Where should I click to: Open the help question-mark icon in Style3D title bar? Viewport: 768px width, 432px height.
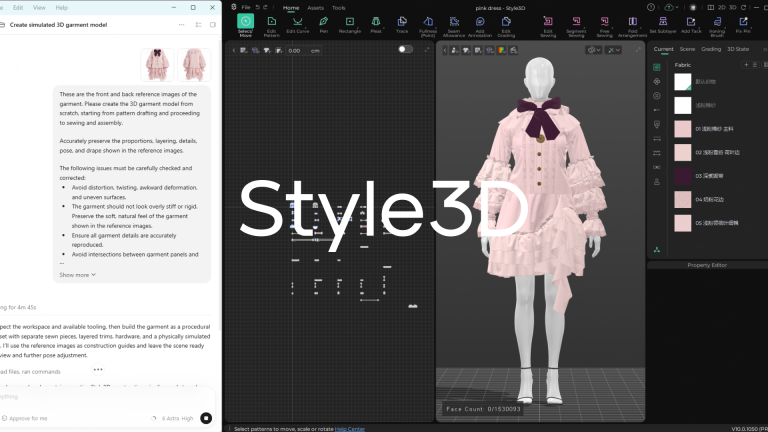point(651,7)
